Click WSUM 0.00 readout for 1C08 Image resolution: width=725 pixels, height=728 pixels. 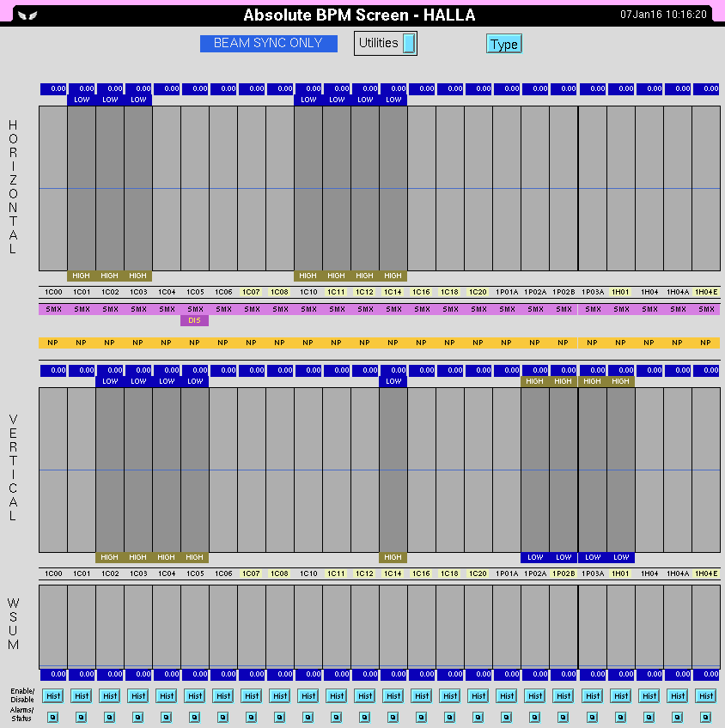(x=280, y=674)
